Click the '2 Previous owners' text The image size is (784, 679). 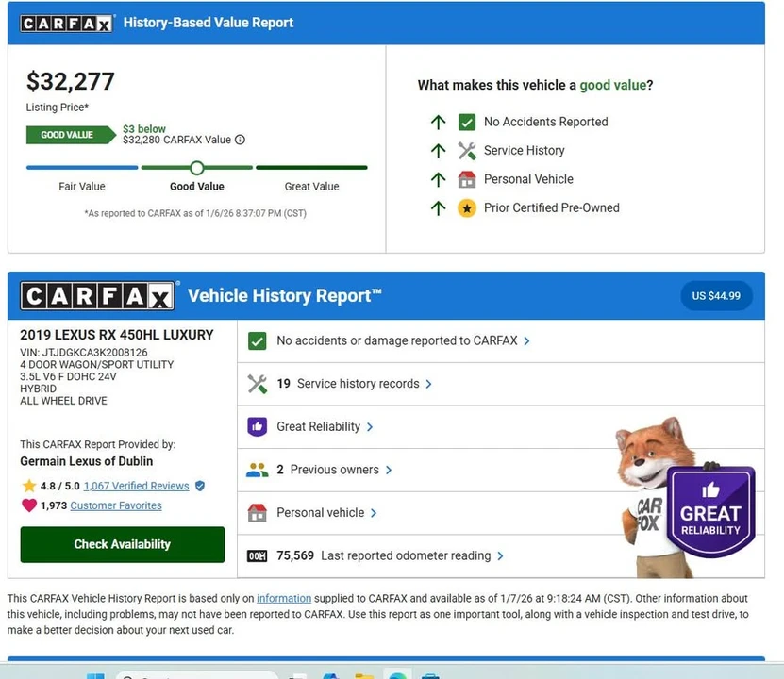[x=327, y=471]
